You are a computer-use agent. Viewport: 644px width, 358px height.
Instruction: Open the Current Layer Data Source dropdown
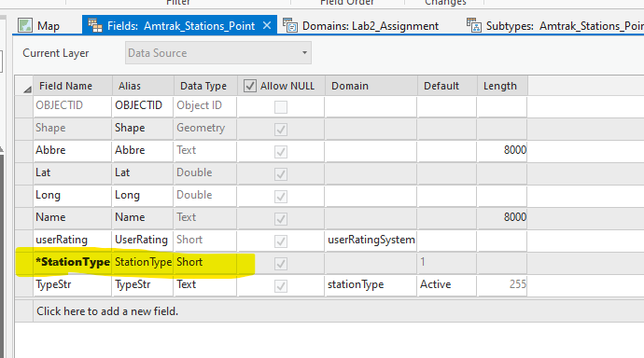click(218, 53)
